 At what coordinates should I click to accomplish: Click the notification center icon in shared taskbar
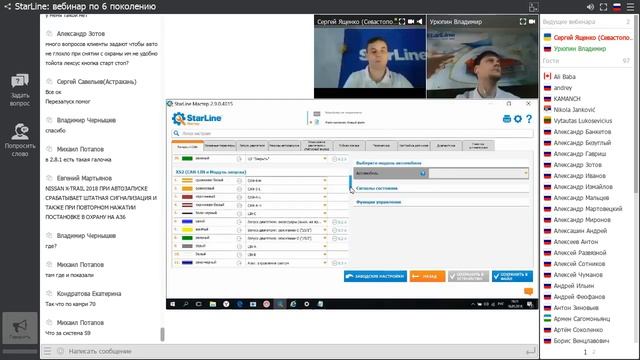[x=530, y=304]
